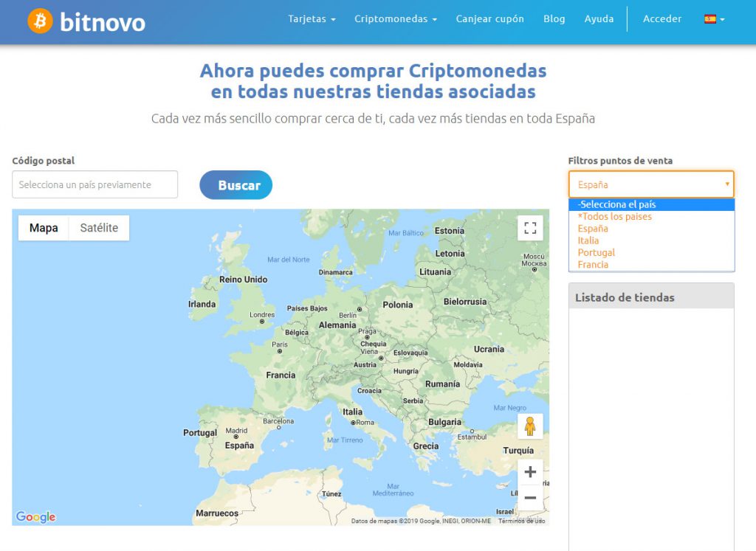Viewport: 756px width, 551px height.
Task: Zoom out on the map
Action: pos(530,498)
